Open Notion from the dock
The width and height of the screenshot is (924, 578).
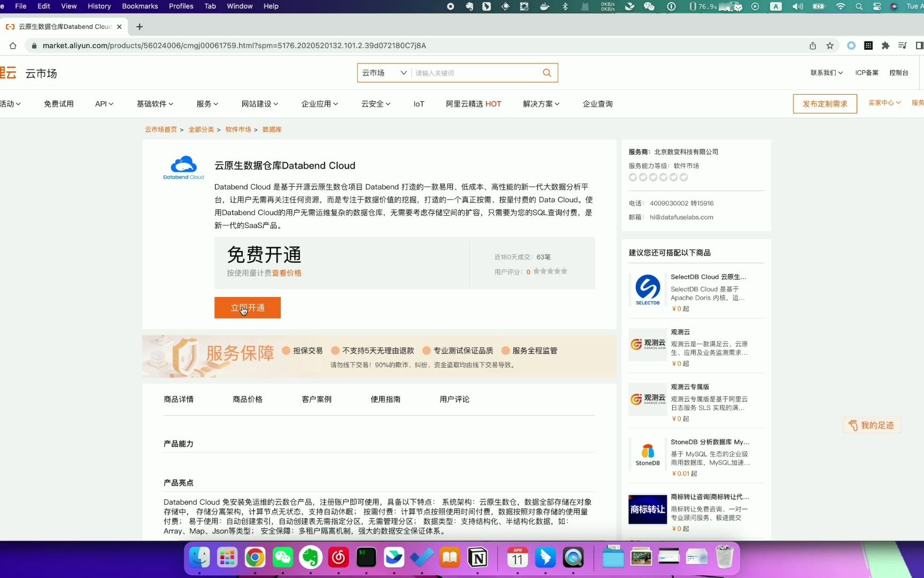click(478, 558)
